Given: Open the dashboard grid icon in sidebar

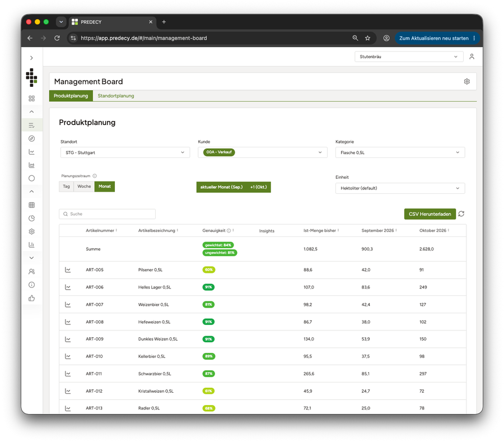Looking at the screenshot, I should (x=31, y=99).
